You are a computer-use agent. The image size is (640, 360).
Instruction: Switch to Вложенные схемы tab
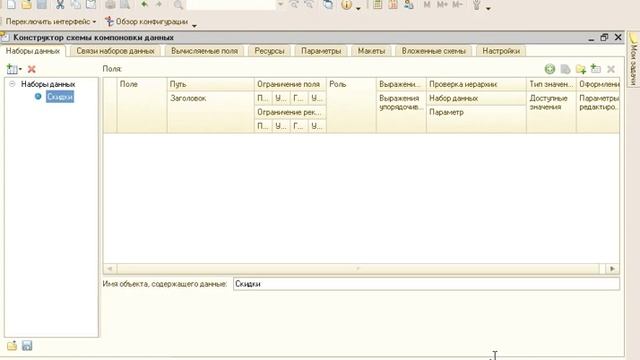433,51
